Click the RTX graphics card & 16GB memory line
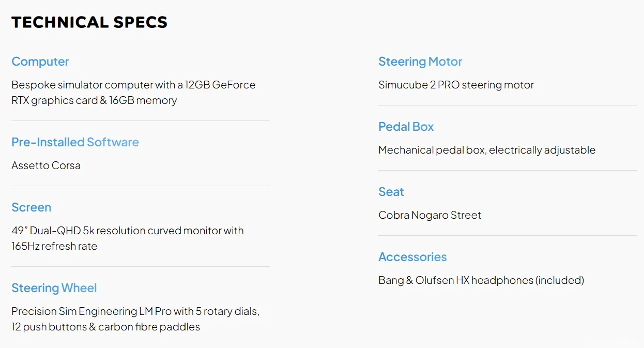Image resolution: width=644 pixels, height=348 pixels. pos(94,100)
